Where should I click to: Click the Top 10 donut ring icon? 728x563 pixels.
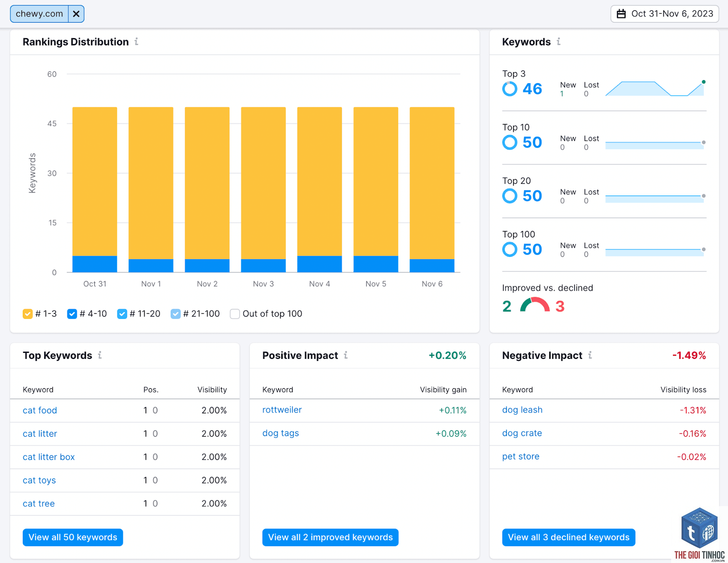click(x=510, y=142)
